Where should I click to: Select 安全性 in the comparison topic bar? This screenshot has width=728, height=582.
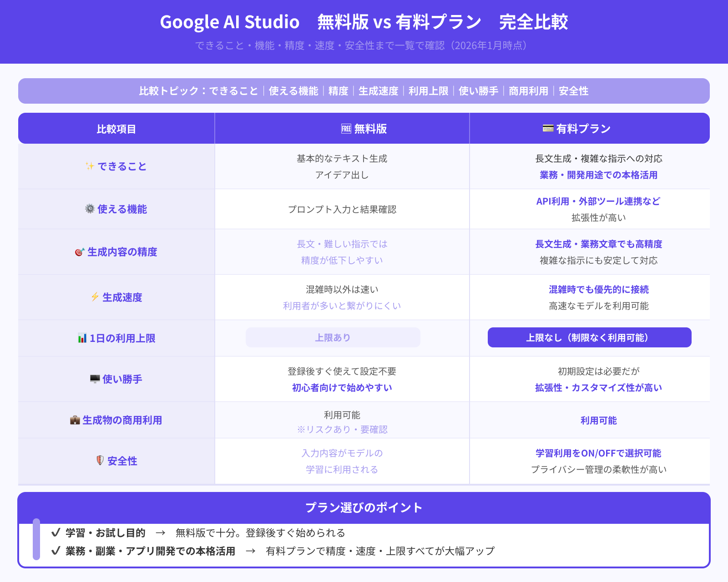[x=574, y=91]
